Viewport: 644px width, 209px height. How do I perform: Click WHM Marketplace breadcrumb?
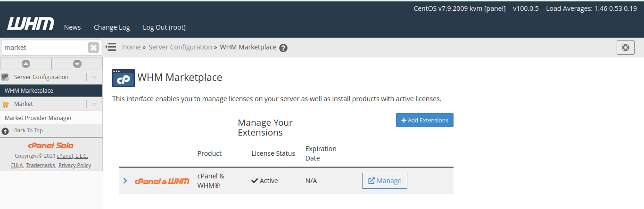(248, 47)
